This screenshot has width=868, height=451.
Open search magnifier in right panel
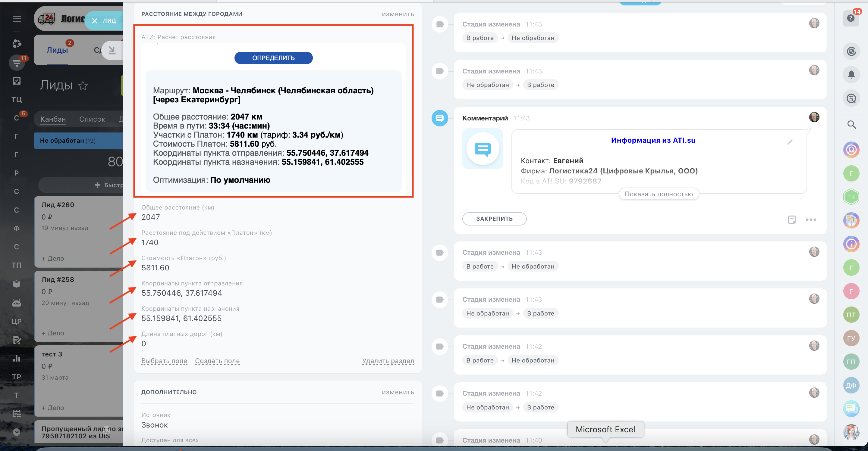(851, 125)
